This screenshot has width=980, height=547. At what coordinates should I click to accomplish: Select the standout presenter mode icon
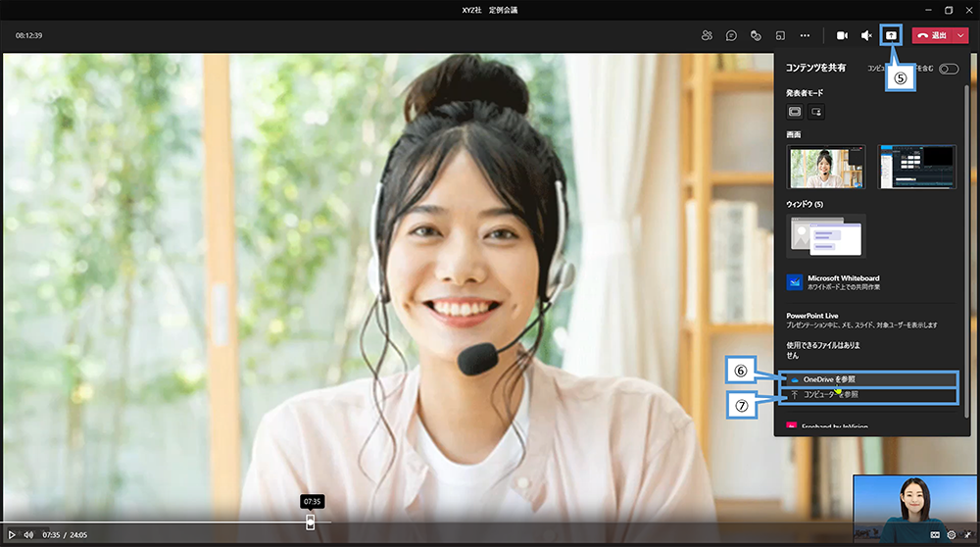816,112
